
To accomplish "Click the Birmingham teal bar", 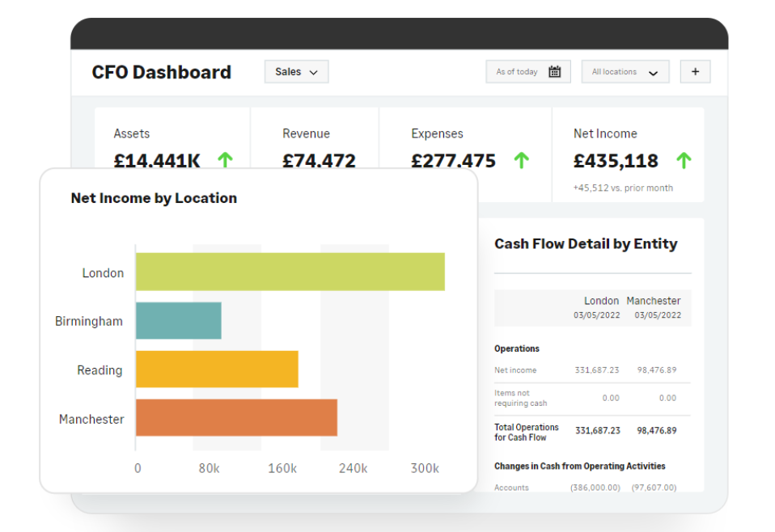I will pos(178,321).
